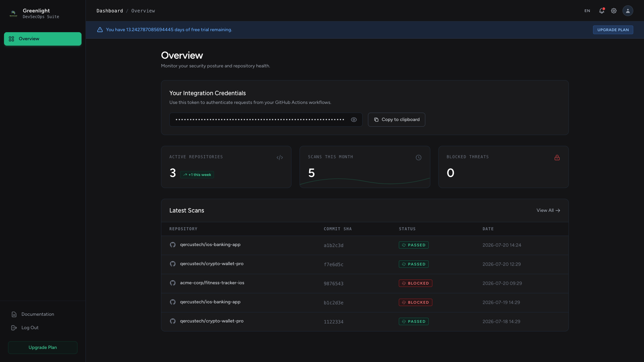Click the masked token input field
644x362 pixels.
[266, 120]
